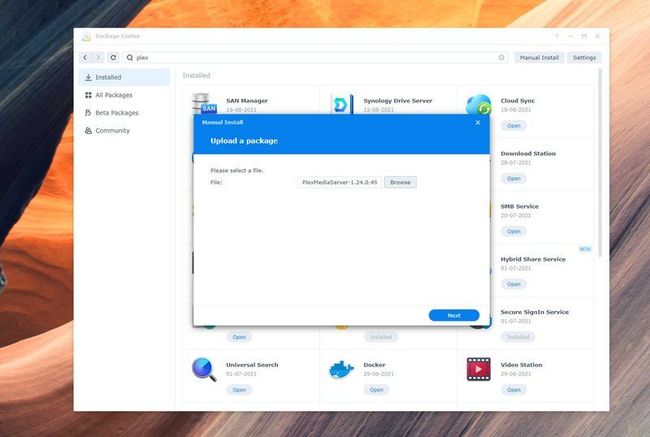
Task: Open Community in the sidebar
Action: 124,131
